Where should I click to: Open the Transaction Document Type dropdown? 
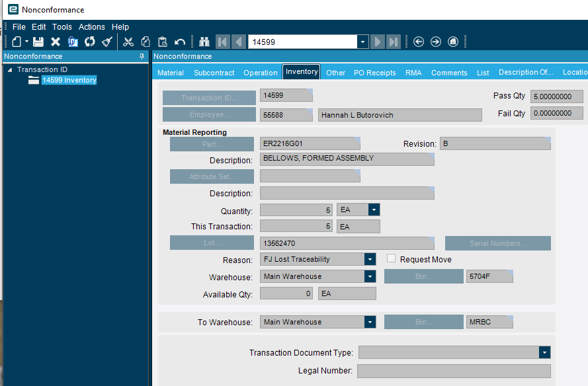[545, 352]
